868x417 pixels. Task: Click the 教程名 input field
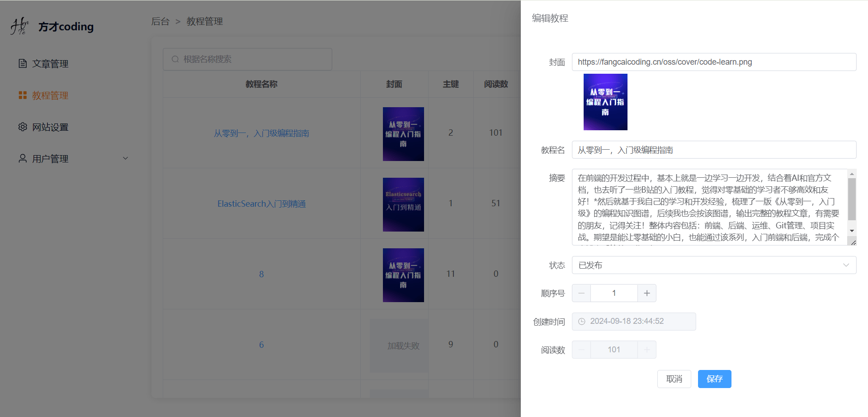(x=714, y=150)
